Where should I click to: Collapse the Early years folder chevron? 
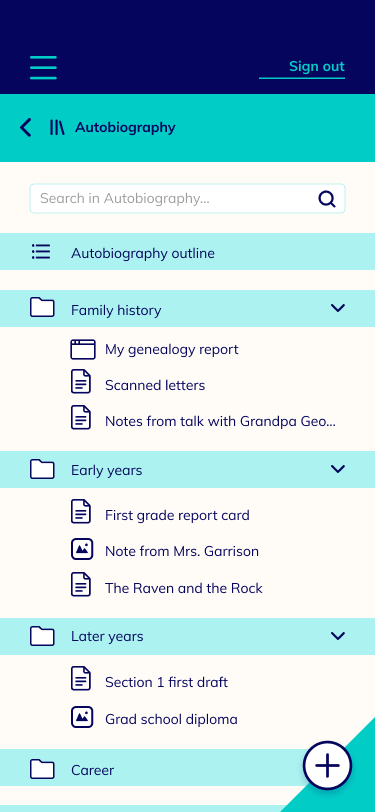[x=338, y=469]
